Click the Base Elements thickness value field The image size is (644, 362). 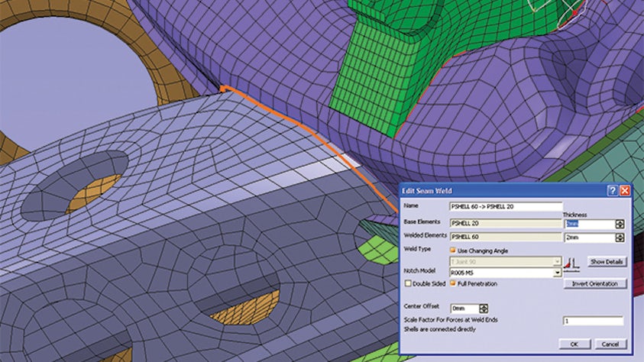pyautogui.click(x=590, y=224)
